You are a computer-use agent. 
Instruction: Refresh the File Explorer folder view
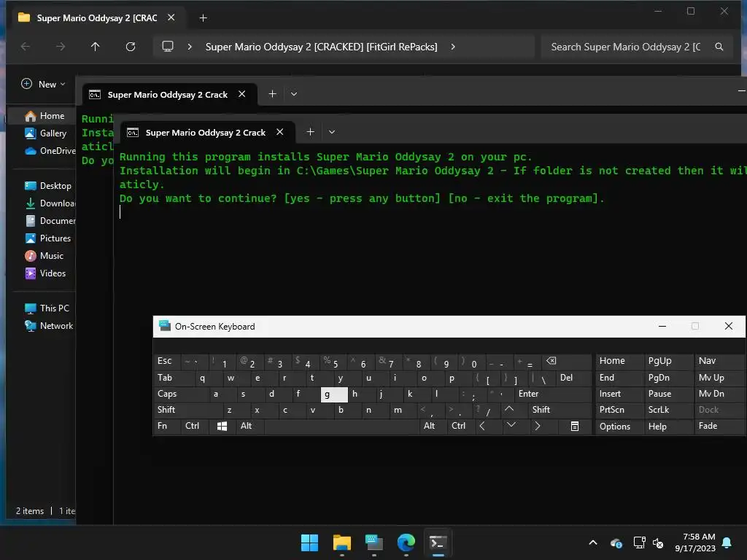pos(131,47)
